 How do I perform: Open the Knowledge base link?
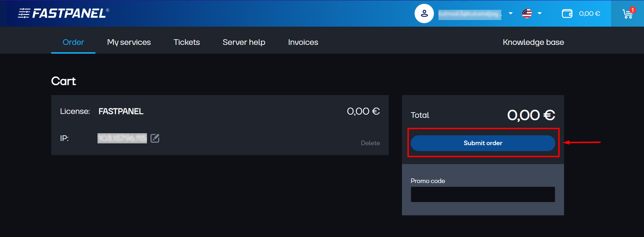click(x=533, y=42)
